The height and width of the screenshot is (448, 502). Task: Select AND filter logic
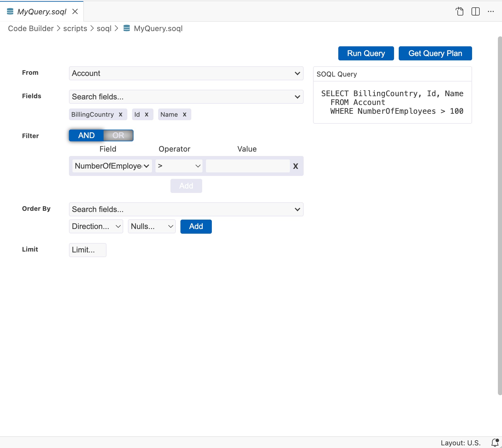pyautogui.click(x=86, y=135)
